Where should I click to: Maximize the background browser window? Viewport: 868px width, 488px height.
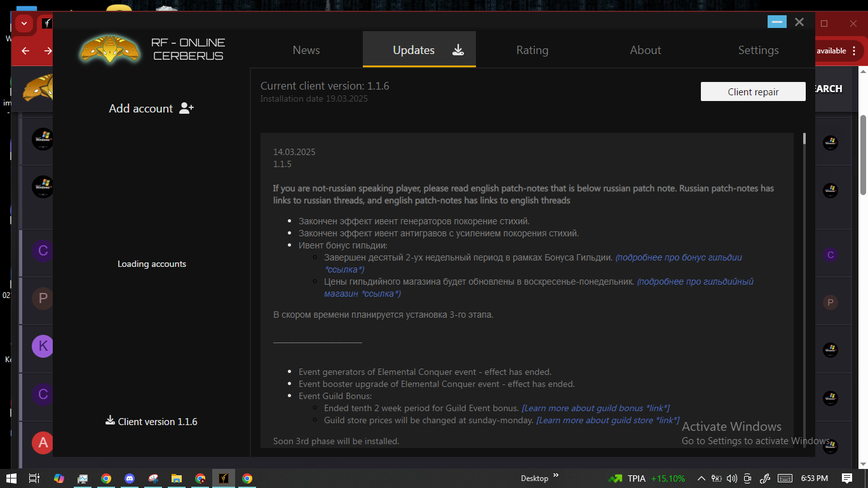[824, 24]
